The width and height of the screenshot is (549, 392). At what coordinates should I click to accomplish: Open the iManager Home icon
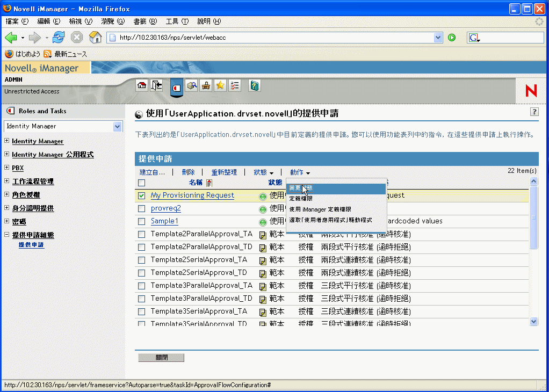click(142, 85)
